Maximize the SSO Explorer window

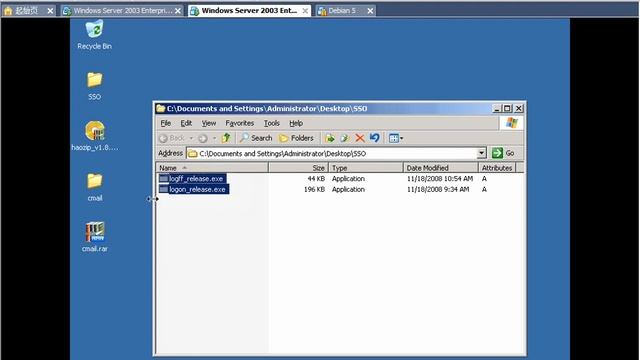click(507, 109)
